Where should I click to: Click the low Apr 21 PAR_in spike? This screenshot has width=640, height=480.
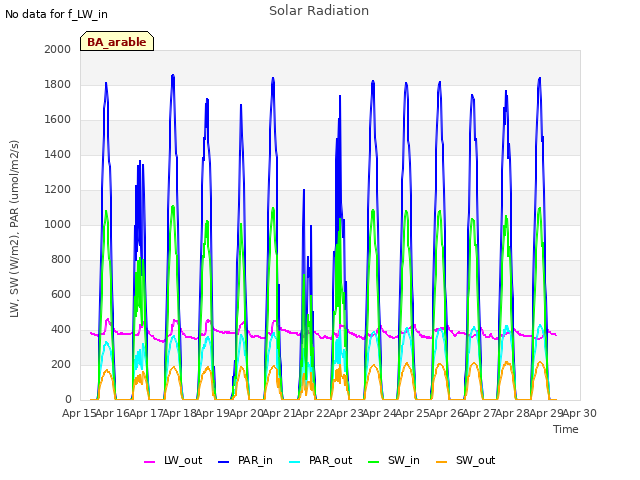(x=304, y=190)
